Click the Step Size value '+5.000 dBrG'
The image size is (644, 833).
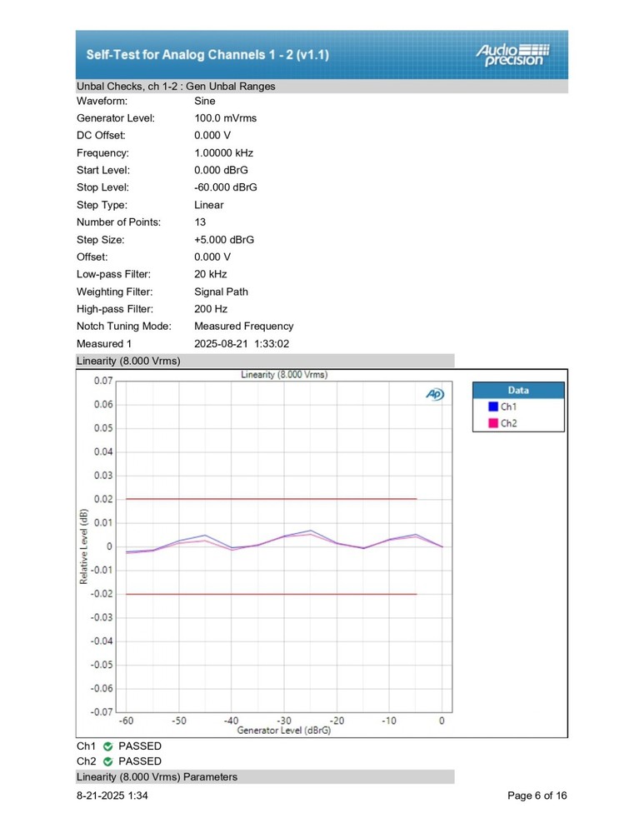click(x=224, y=240)
